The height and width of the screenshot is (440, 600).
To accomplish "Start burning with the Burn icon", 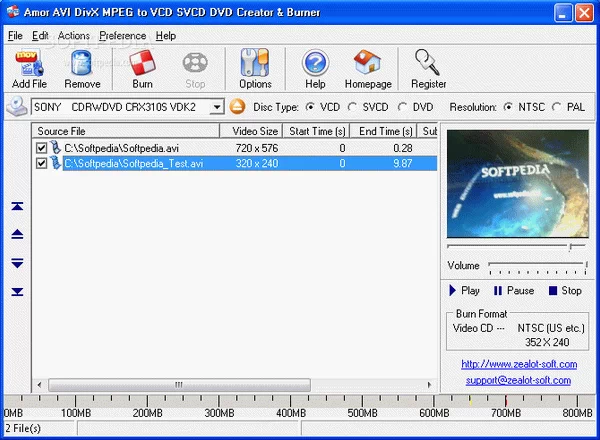I will (x=142, y=63).
